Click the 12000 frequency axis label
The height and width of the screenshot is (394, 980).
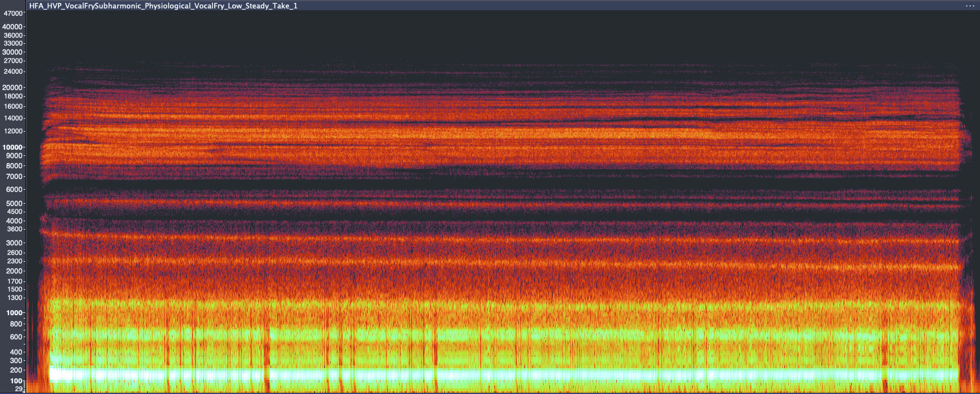[13, 132]
